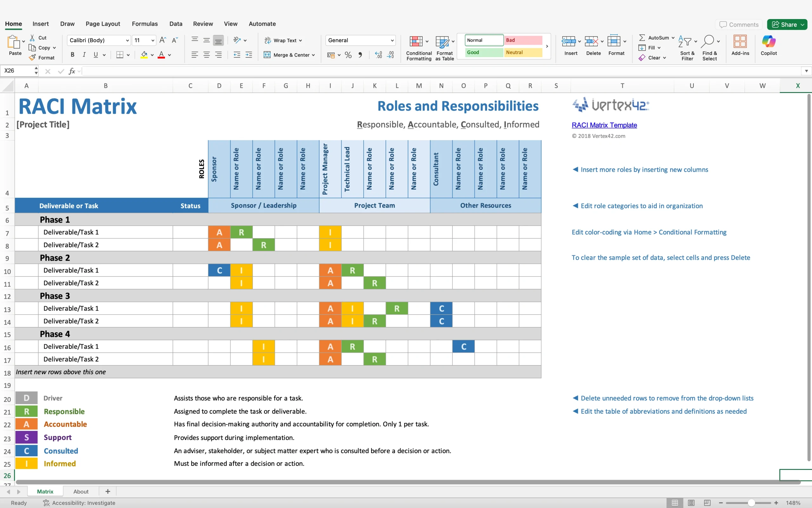This screenshot has height=508, width=812.
Task: Apply yellow fill color swatch
Action: tap(144, 55)
